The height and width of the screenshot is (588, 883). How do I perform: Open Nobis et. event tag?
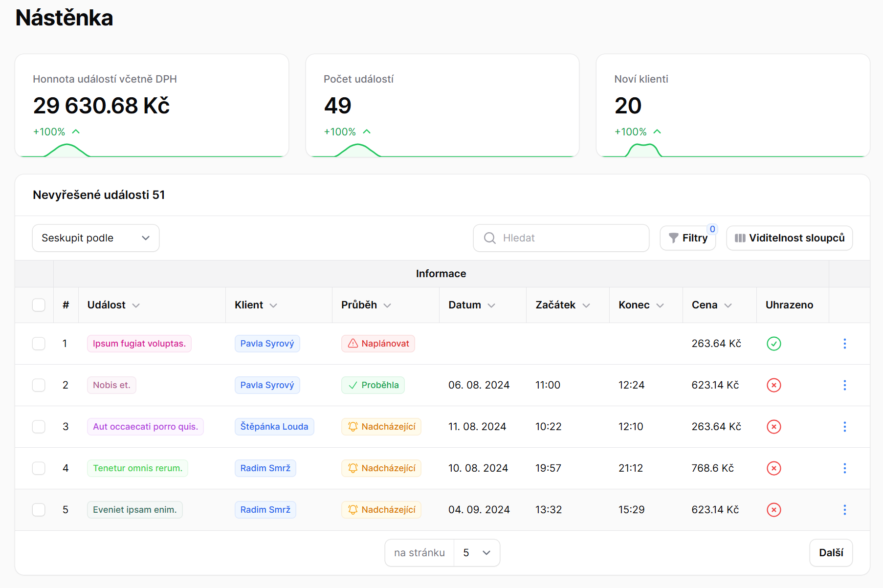[111, 385]
